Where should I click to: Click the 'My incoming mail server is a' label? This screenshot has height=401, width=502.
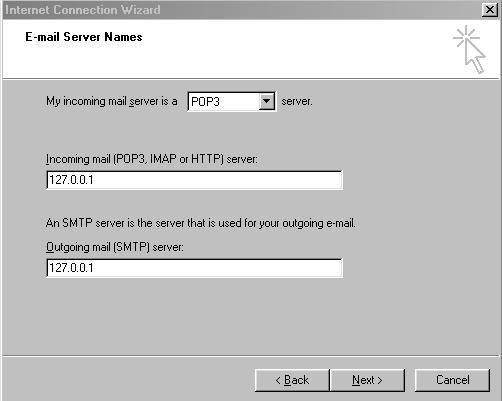point(112,101)
